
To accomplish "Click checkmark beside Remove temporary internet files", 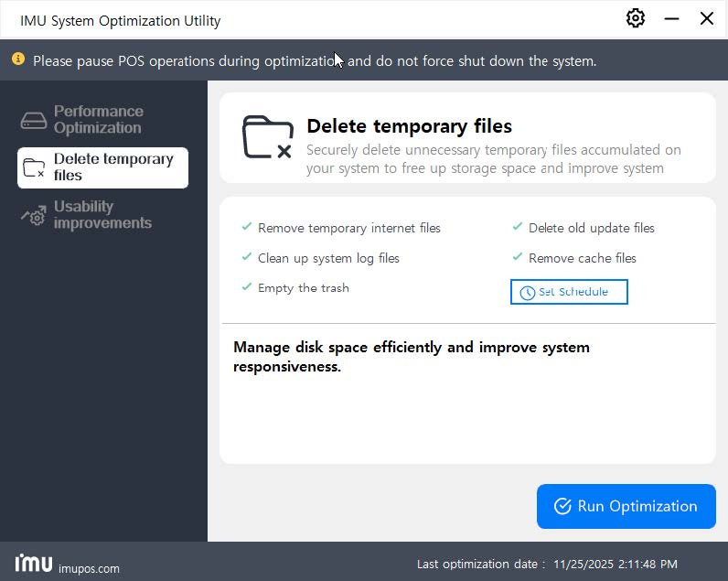I will [247, 227].
